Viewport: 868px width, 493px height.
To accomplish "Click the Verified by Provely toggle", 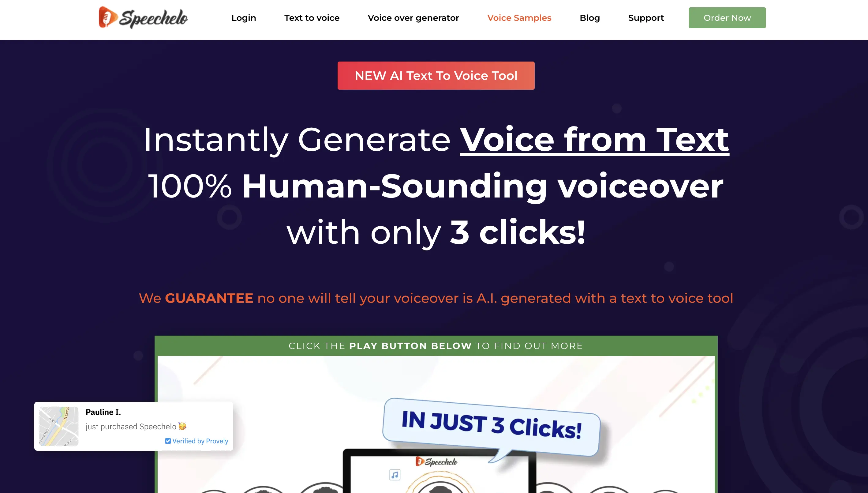I will (197, 441).
